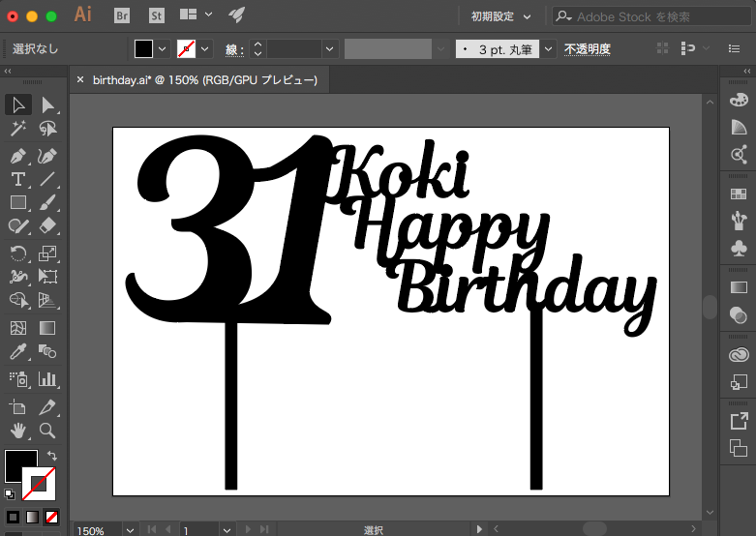Select the Line Segment tool
The image size is (756, 536).
(x=47, y=179)
